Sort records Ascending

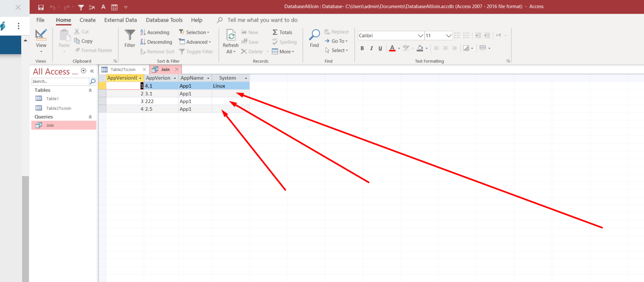coord(155,32)
